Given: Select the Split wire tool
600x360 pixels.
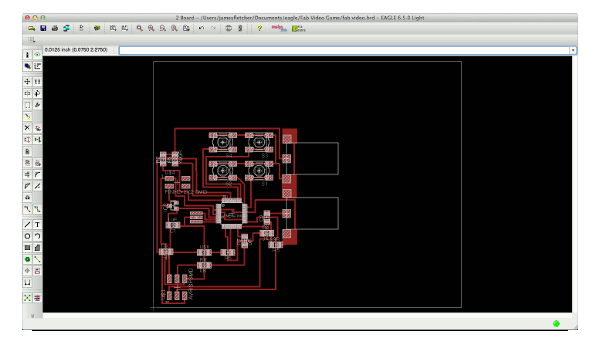Looking at the screenshot, I should [27, 186].
